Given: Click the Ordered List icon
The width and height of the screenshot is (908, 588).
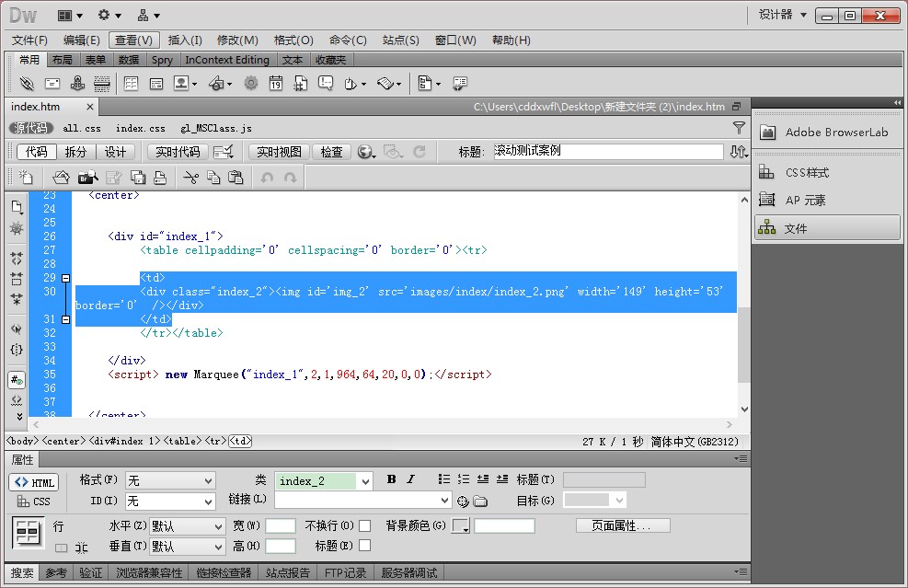Looking at the screenshot, I should point(464,479).
